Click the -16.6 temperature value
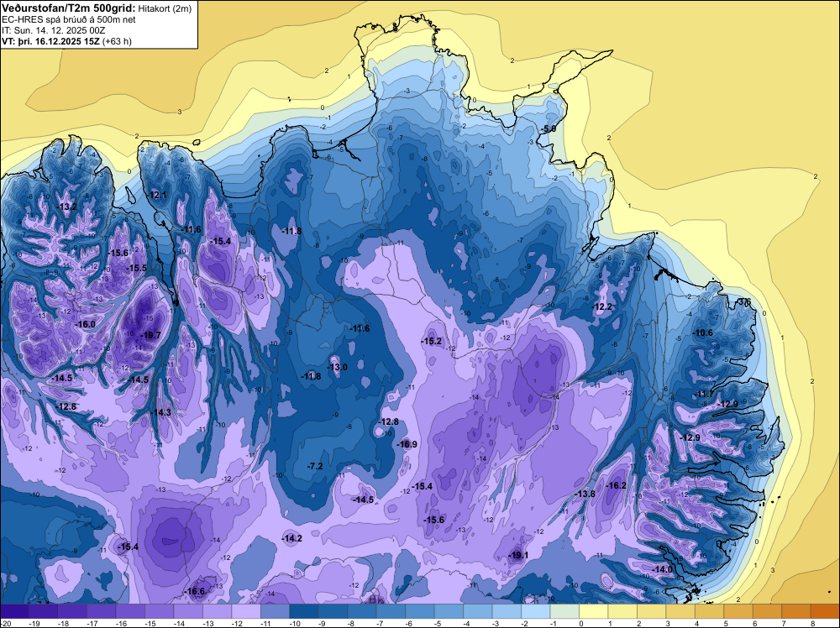The image size is (840, 628). point(195,591)
